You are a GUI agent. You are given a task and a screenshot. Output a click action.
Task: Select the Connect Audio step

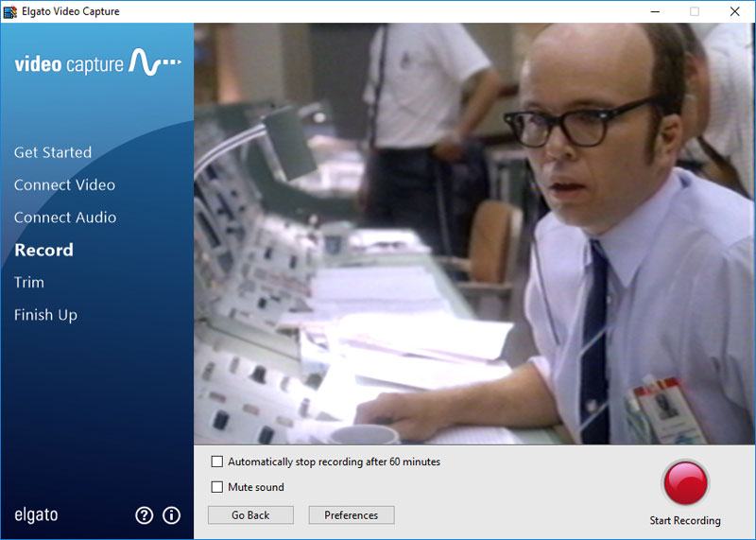65,218
